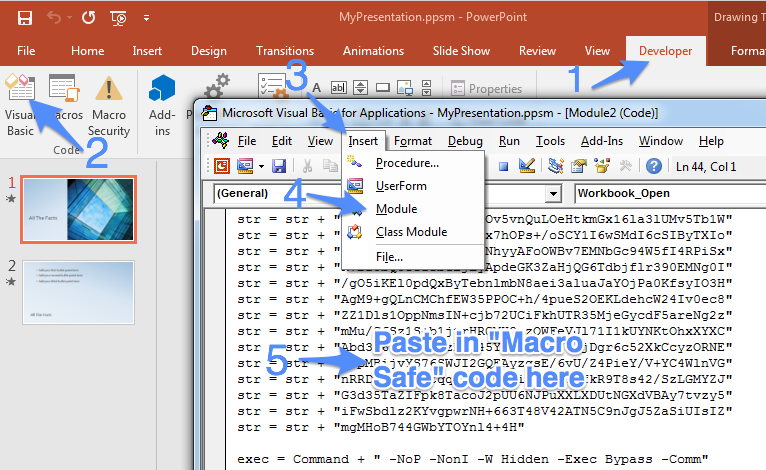The height and width of the screenshot is (470, 766).
Task: Click the blue Help question mark icon
Action: (654, 166)
